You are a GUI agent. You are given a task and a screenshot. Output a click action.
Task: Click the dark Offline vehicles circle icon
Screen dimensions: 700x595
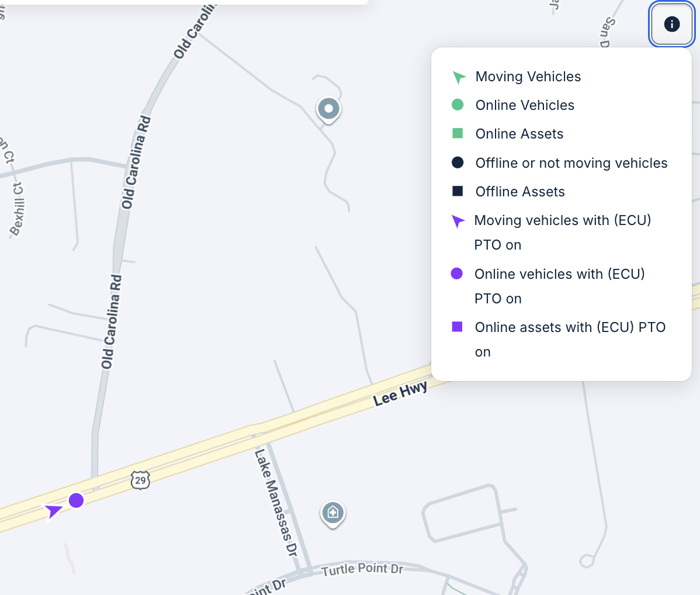click(x=458, y=162)
